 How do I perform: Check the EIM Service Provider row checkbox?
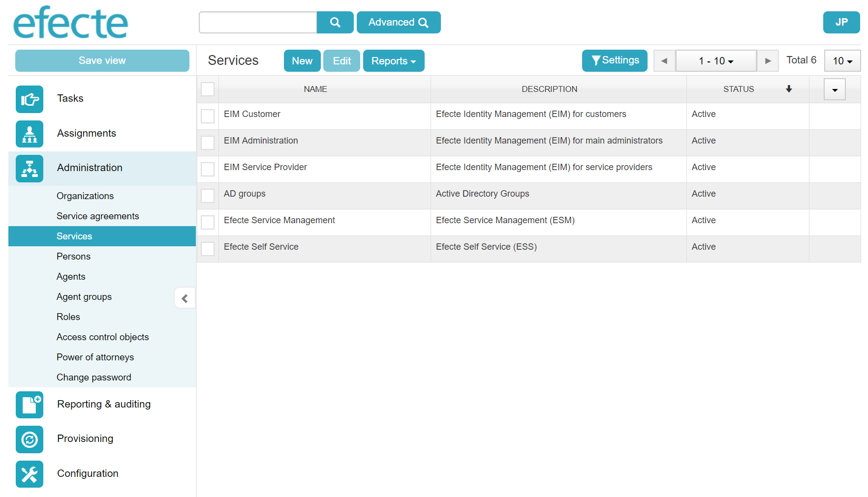click(208, 169)
